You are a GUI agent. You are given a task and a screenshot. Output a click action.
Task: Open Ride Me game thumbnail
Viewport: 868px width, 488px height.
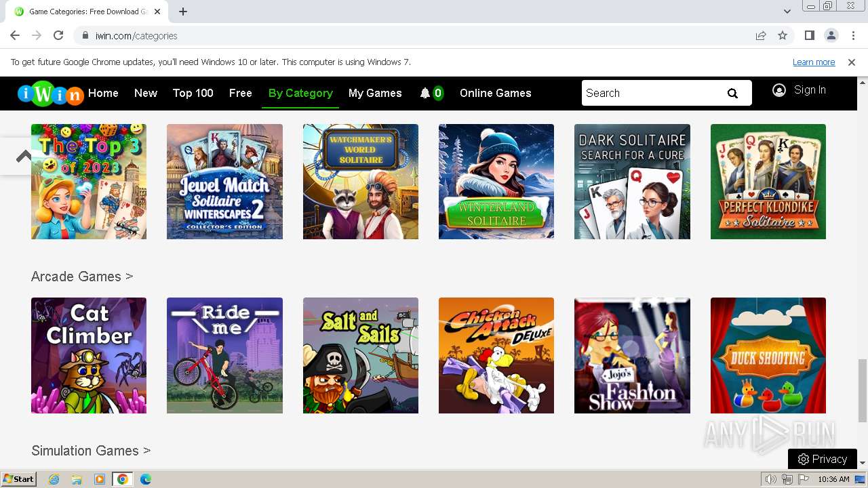(x=224, y=355)
